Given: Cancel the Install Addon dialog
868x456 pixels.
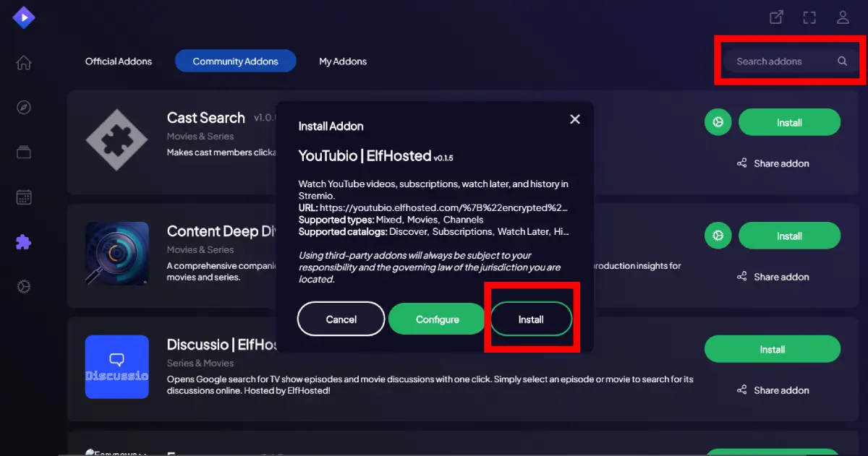Looking at the screenshot, I should click(341, 319).
